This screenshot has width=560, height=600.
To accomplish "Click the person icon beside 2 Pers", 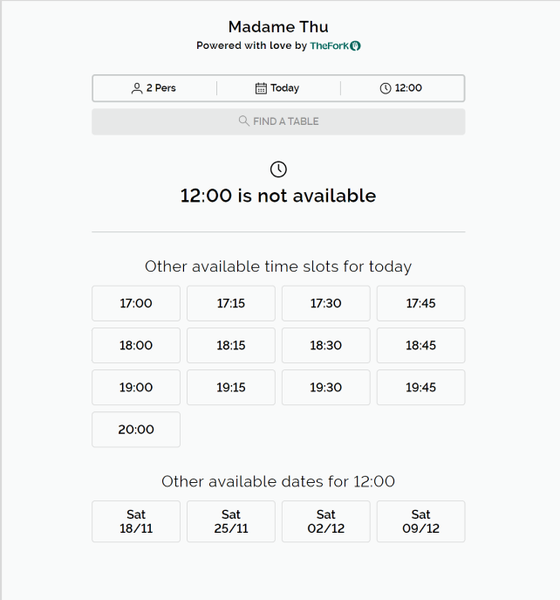I will pyautogui.click(x=137, y=88).
